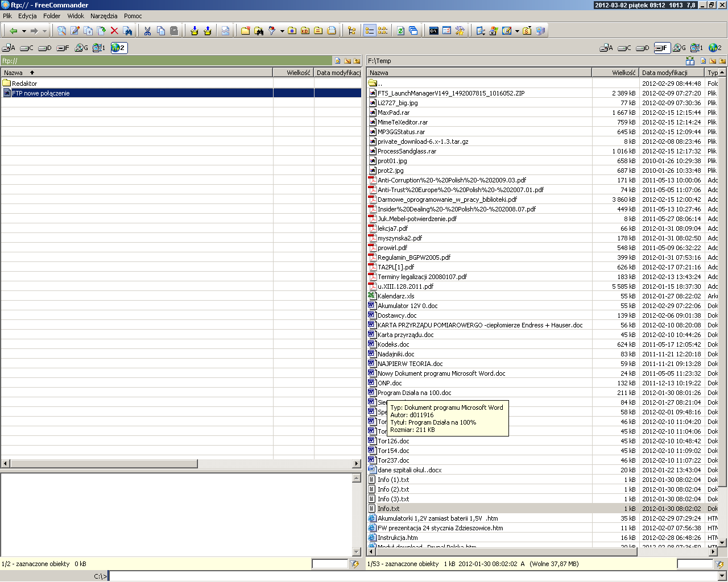Open dropdown arrow next to favorites edit icon
Screen dimensions: 728x582
517,31
